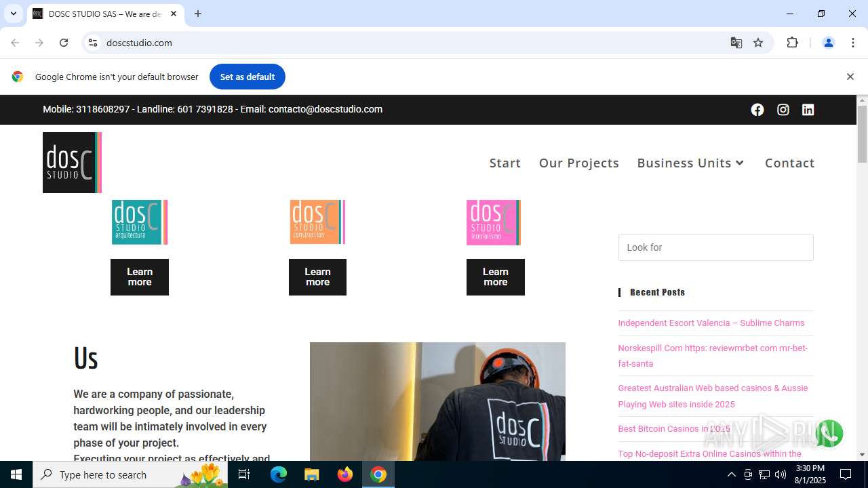Click the Look for search field
Screen dimensions: 868x488
coord(715,247)
